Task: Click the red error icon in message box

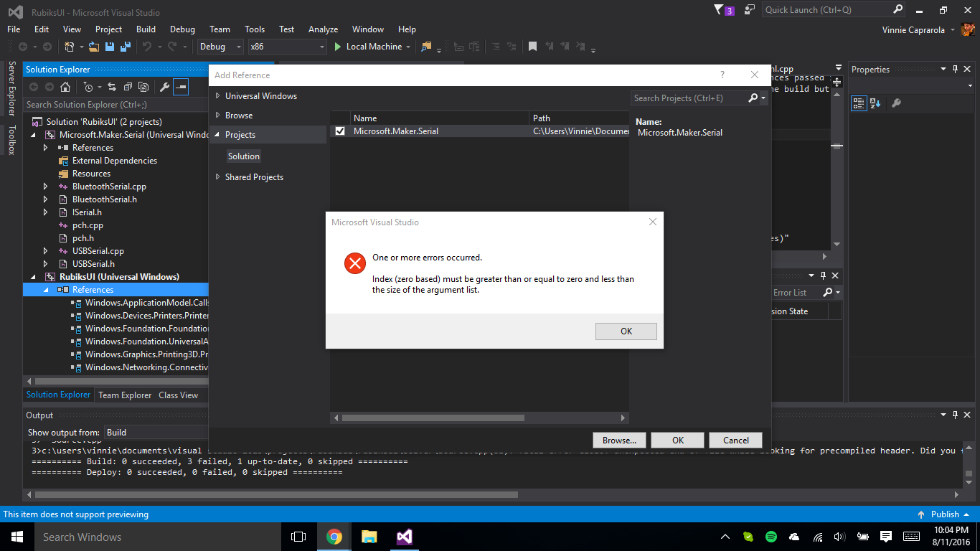Action: pos(355,263)
